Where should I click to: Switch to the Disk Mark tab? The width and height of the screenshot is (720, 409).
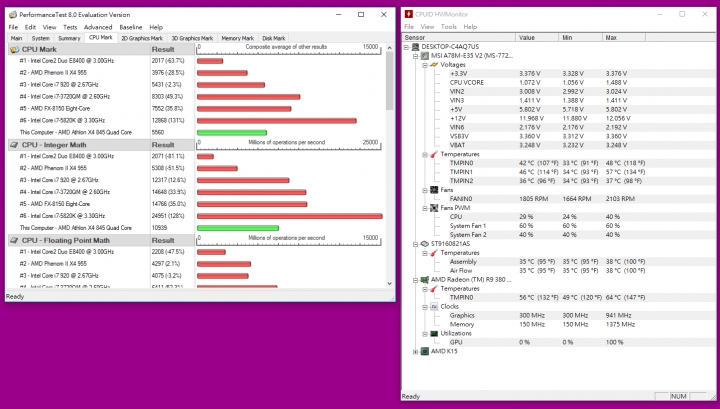(274, 38)
